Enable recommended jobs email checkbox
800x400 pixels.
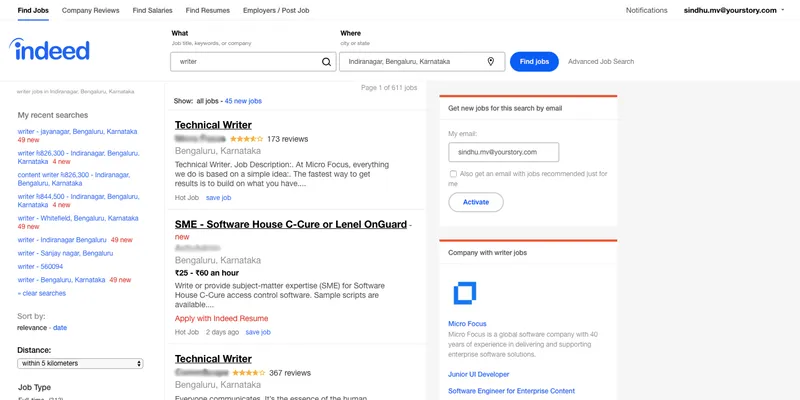point(453,174)
